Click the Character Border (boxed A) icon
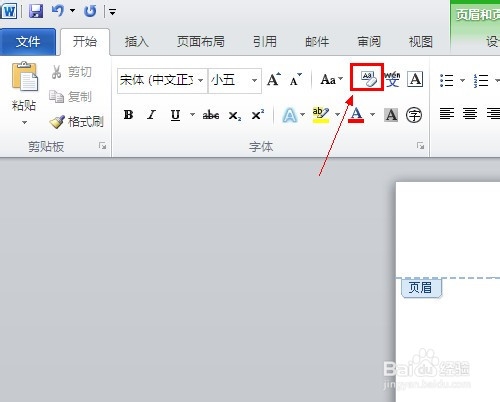The image size is (500, 402). pos(415,79)
